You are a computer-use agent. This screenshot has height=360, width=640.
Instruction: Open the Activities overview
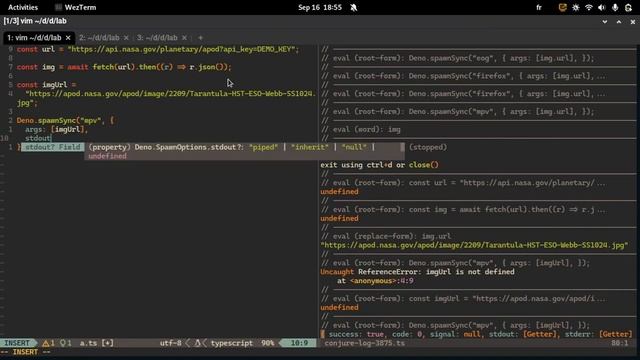click(x=23, y=7)
